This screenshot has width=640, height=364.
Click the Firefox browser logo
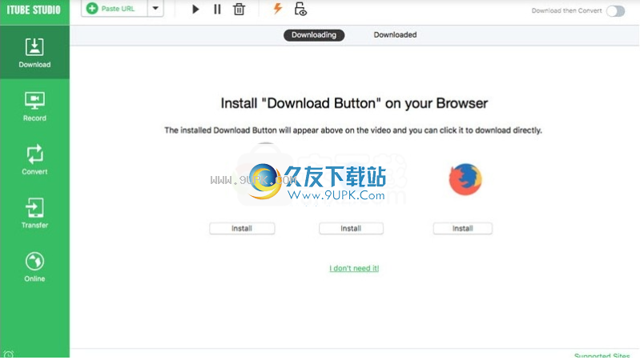click(x=465, y=179)
